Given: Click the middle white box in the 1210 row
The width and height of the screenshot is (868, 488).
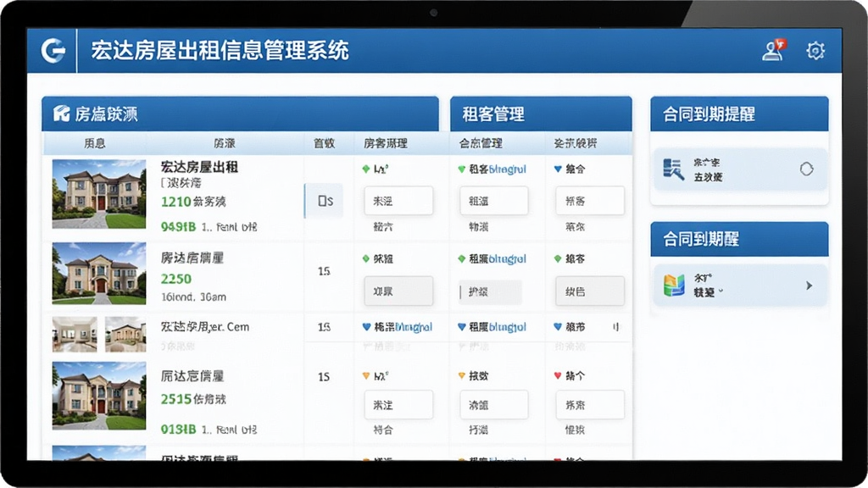Looking at the screenshot, I should [x=494, y=201].
